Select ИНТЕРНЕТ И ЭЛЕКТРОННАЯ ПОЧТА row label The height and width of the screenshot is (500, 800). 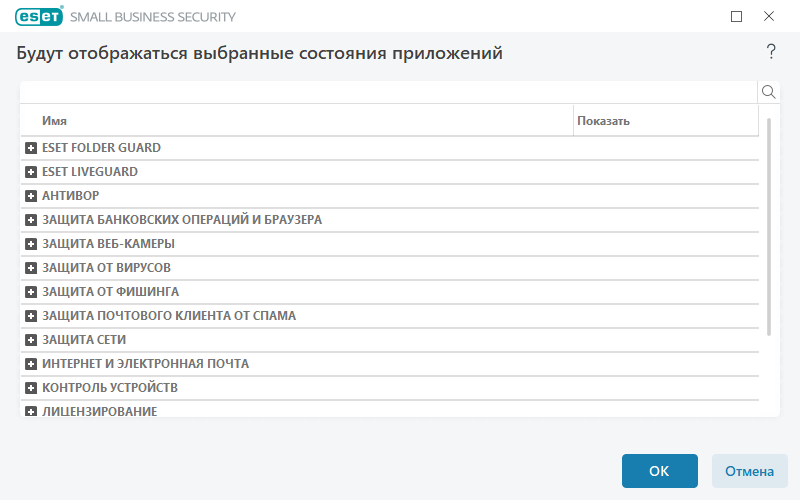145,364
